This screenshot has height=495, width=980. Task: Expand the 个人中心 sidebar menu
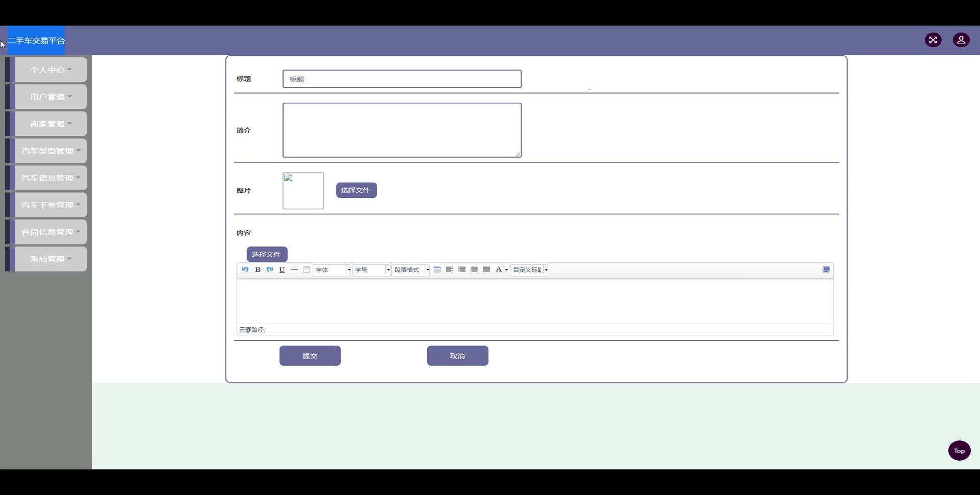pos(51,70)
